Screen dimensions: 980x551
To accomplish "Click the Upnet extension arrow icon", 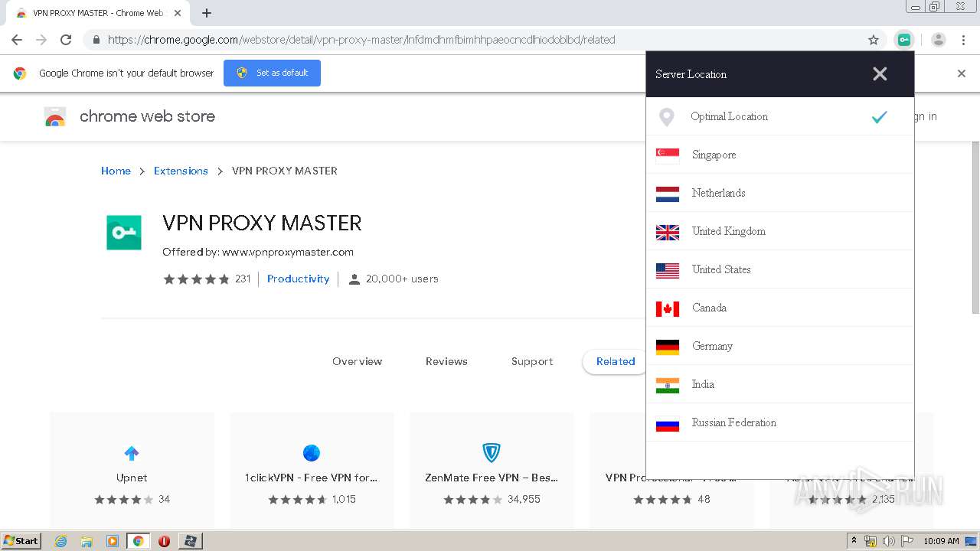I will (132, 453).
